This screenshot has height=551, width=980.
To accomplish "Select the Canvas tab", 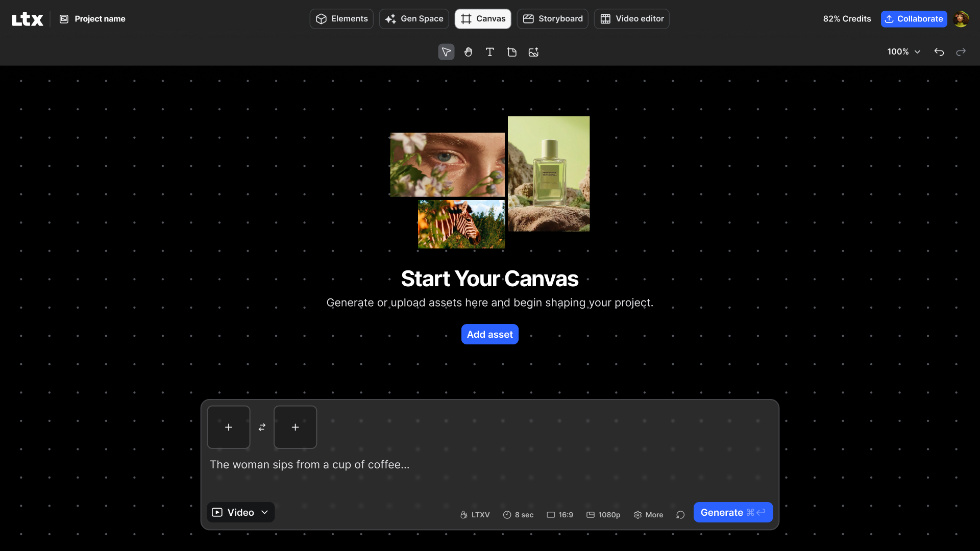I will coord(483,19).
